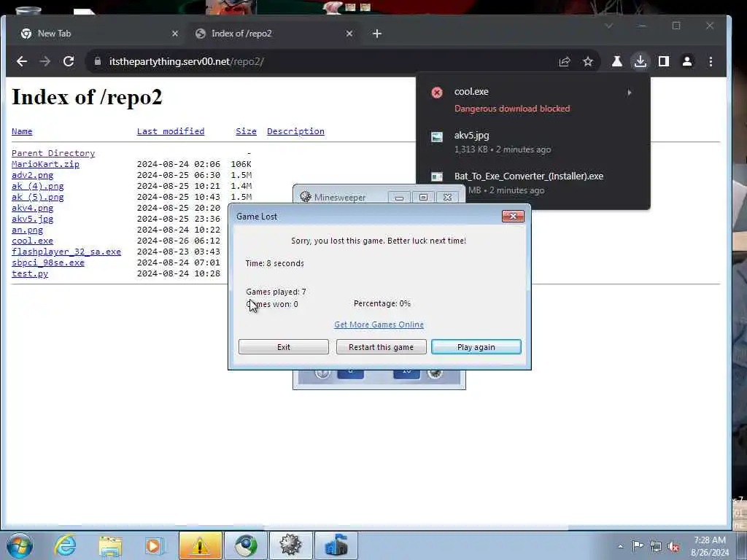Show hidden tray icons arrow
Screen dimensions: 747x560
coord(620,546)
